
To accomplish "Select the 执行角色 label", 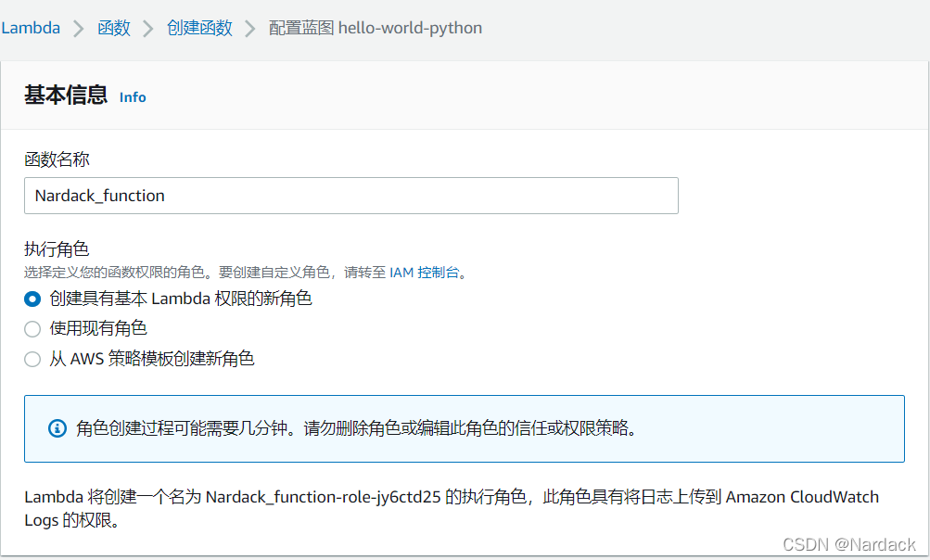I will click(x=57, y=248).
